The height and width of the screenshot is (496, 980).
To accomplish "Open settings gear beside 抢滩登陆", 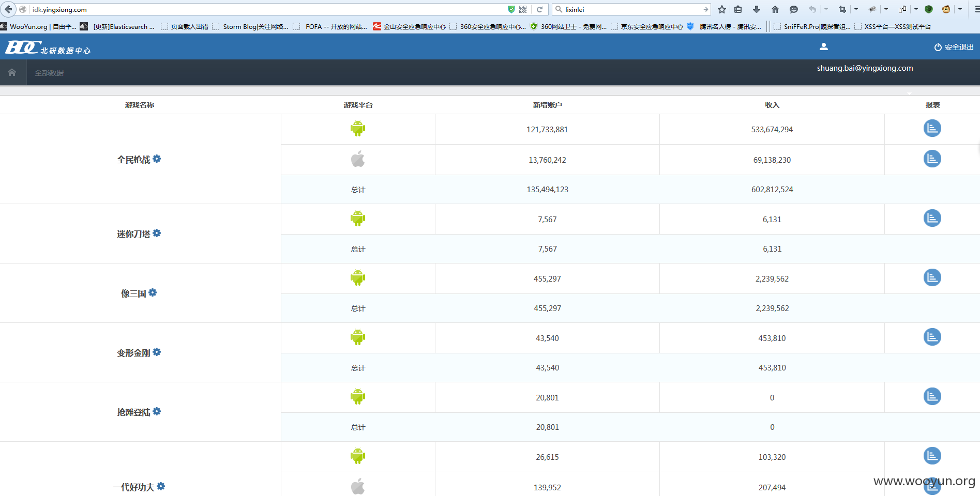I will [x=157, y=412].
